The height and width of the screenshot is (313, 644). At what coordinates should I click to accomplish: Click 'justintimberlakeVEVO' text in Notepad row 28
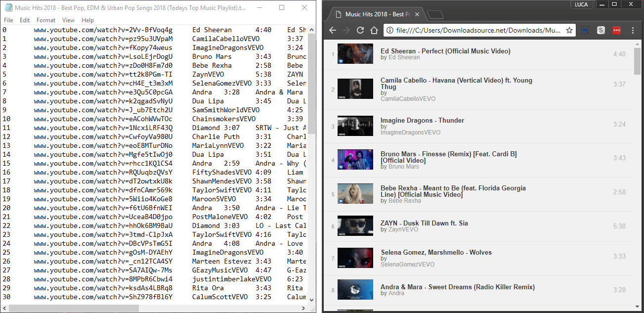click(232, 279)
